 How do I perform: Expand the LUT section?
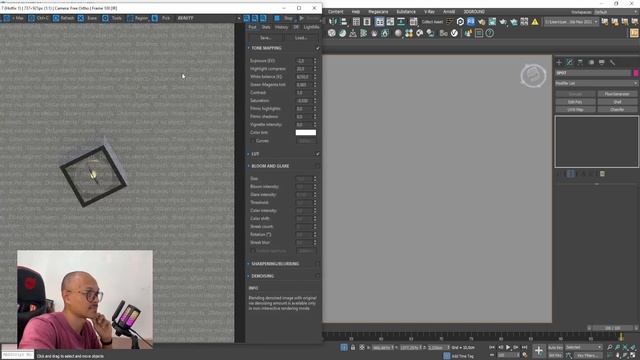[249, 154]
